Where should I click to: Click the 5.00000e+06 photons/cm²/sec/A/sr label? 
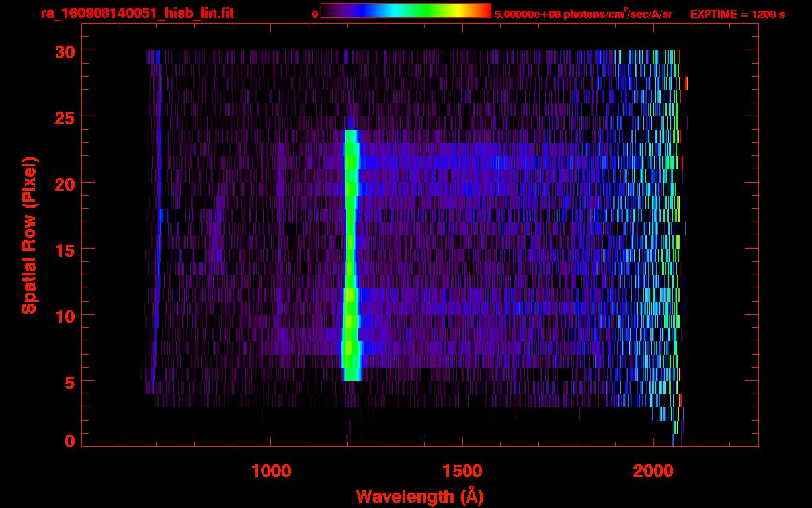click(583, 13)
